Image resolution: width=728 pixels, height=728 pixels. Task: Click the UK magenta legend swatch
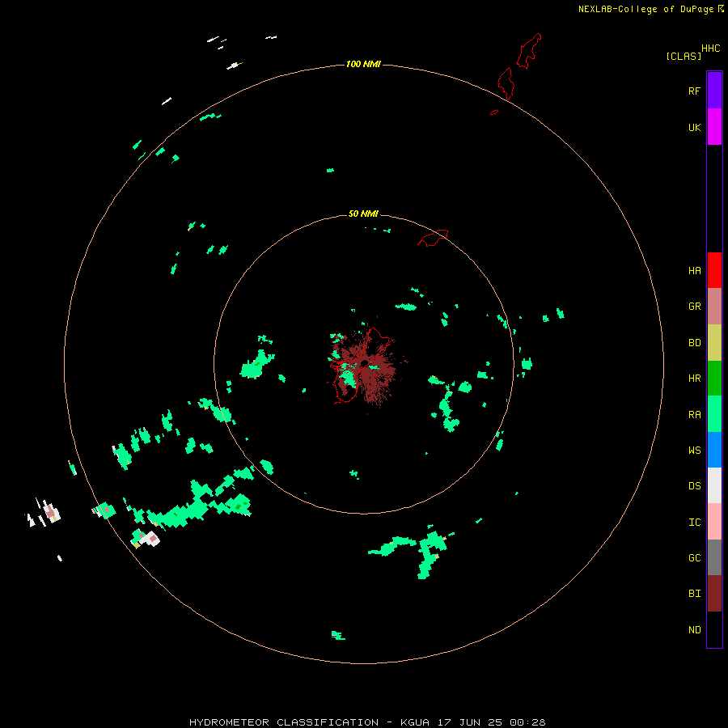click(x=714, y=127)
